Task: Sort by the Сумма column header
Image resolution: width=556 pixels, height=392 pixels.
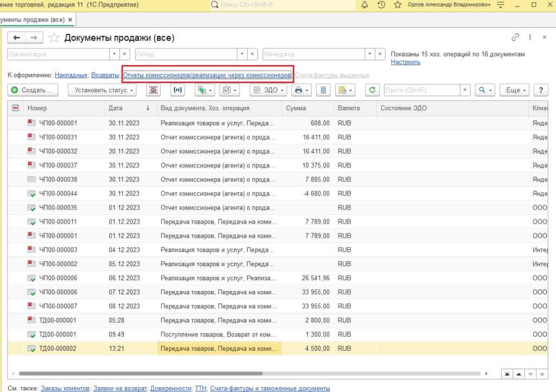Action: (308, 108)
